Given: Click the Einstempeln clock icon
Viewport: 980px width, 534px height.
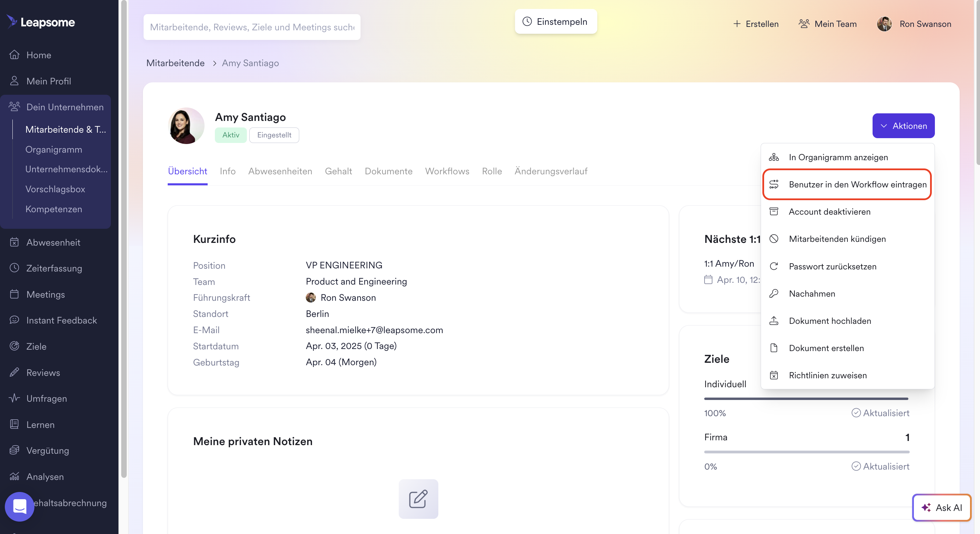Looking at the screenshot, I should pyautogui.click(x=527, y=22).
